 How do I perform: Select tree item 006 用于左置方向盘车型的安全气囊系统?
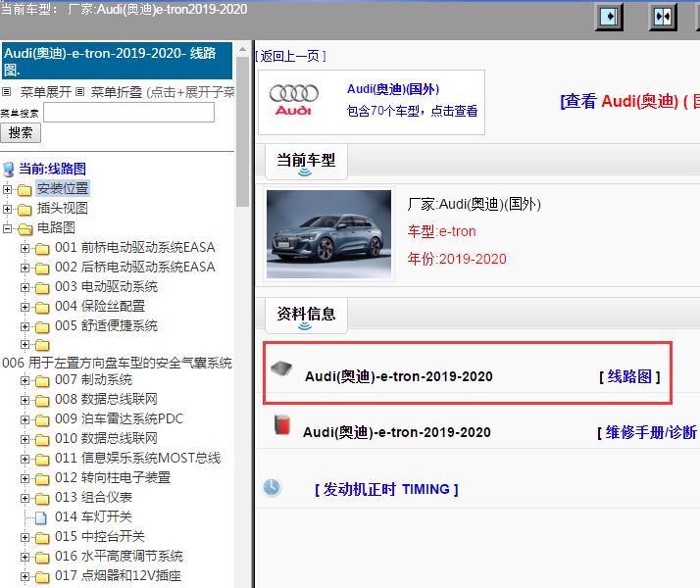[x=117, y=364]
